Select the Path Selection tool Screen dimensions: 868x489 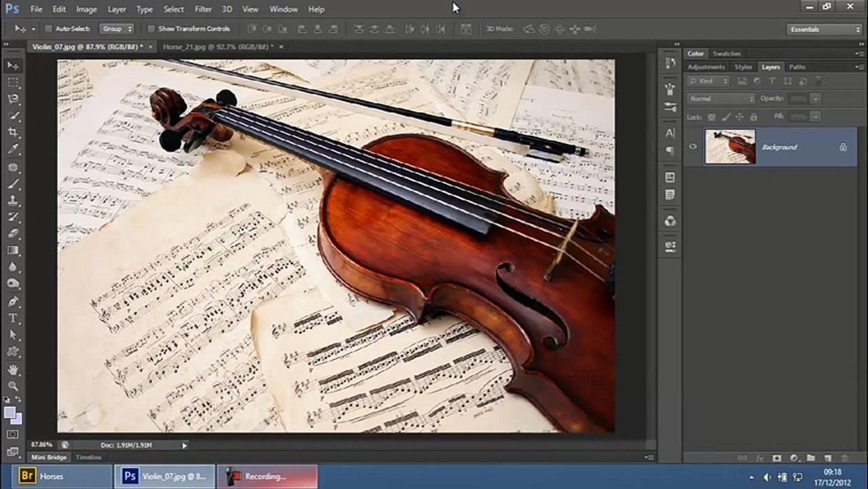coord(13,335)
